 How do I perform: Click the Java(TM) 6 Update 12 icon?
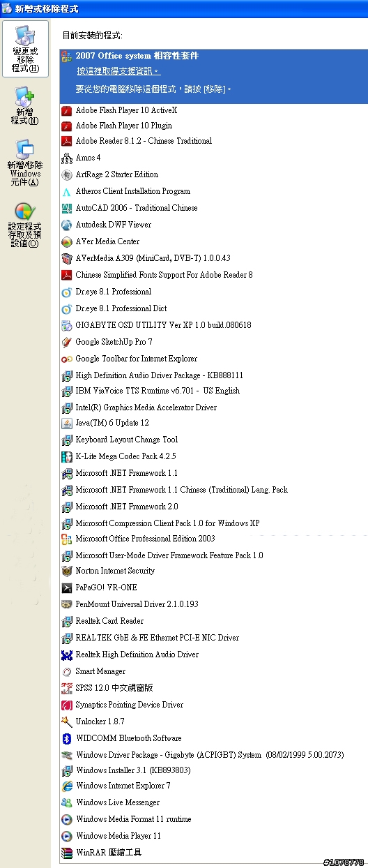[67, 423]
